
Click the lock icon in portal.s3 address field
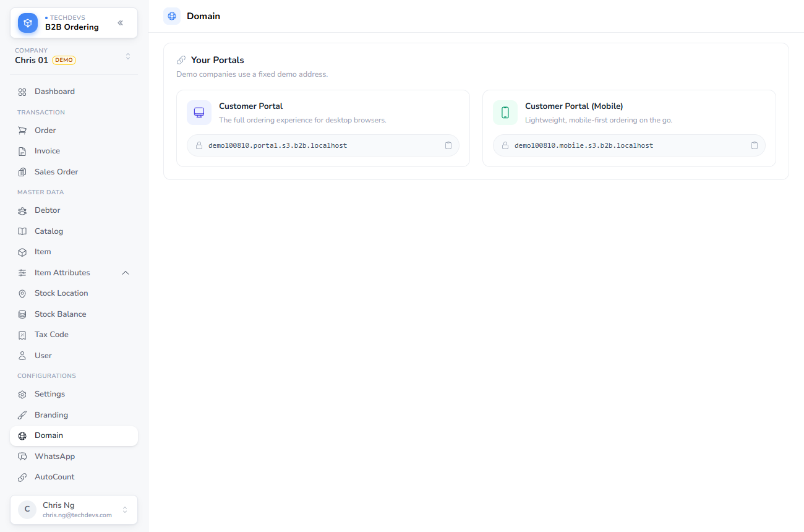(x=199, y=145)
